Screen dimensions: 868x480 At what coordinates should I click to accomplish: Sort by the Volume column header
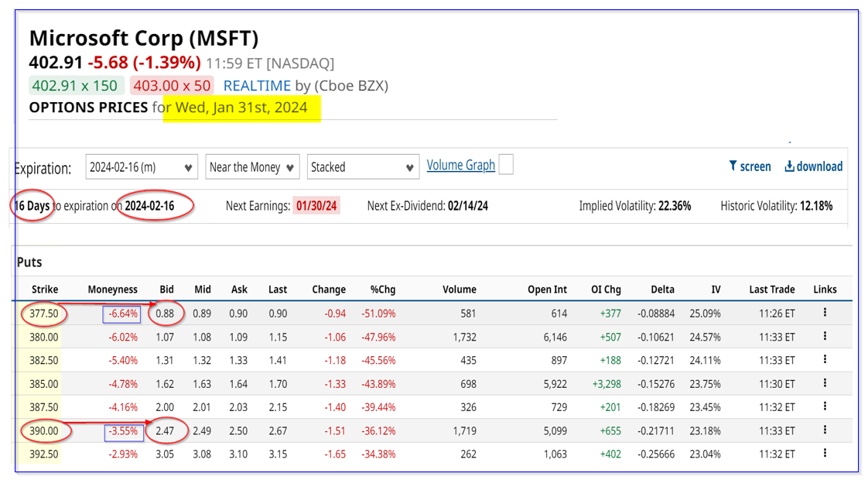click(x=460, y=290)
